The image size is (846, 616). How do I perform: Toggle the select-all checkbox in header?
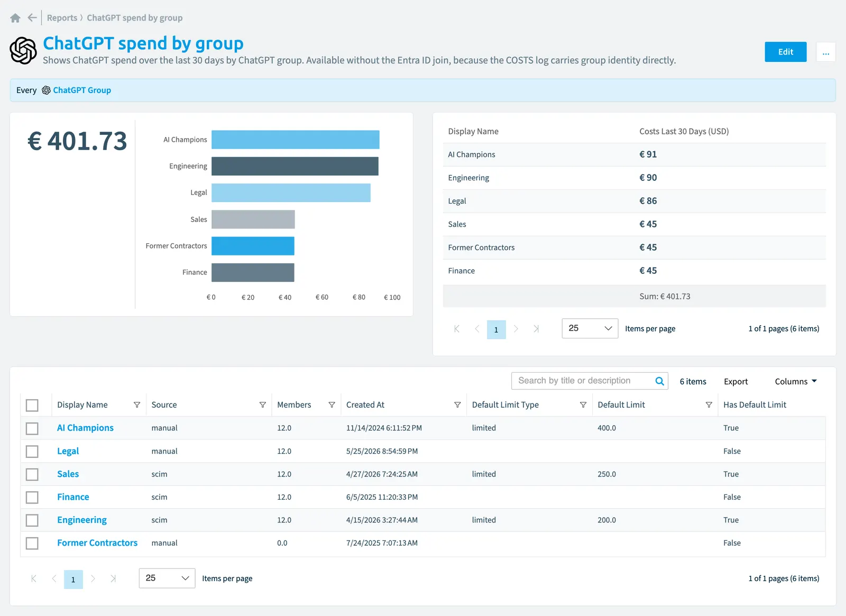tap(32, 406)
